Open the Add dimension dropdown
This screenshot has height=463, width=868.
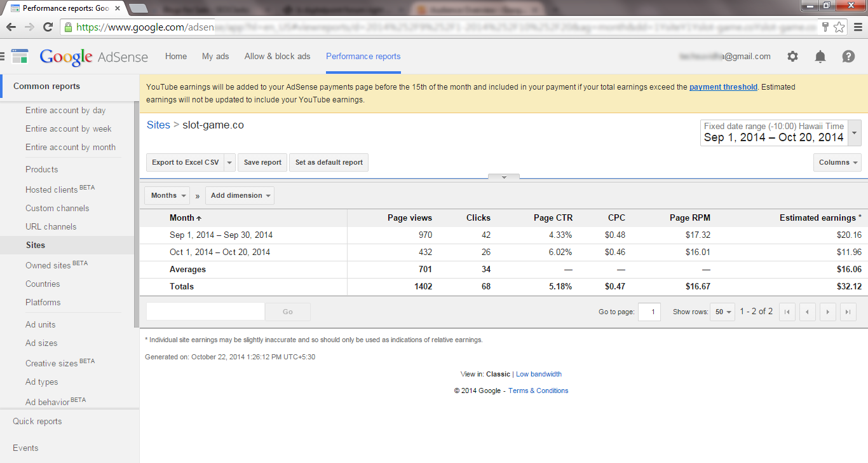click(x=240, y=196)
